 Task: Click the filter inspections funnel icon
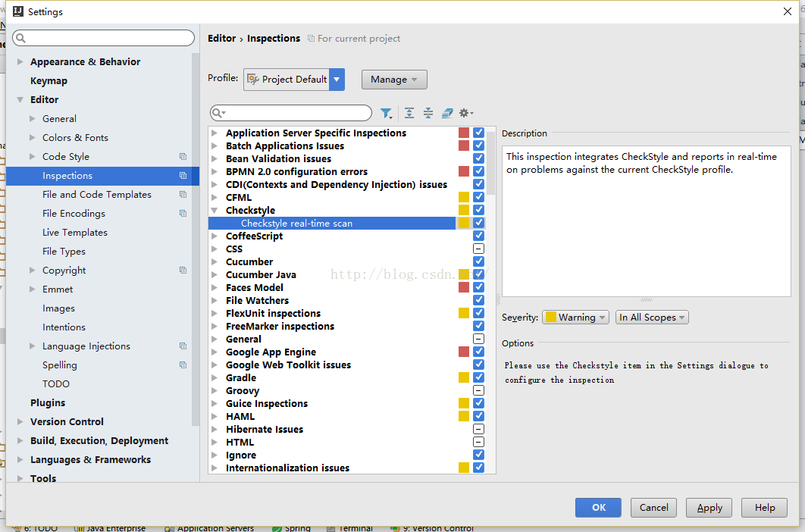point(386,113)
